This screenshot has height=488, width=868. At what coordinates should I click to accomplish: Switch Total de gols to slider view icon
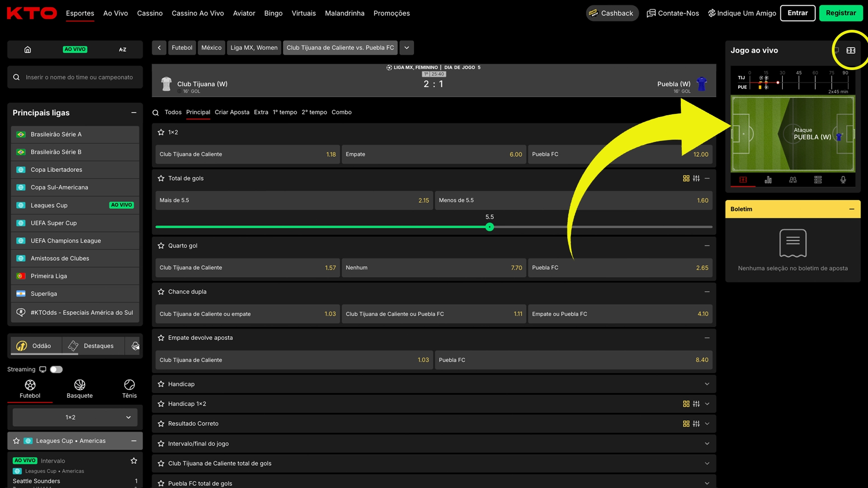[x=696, y=178]
